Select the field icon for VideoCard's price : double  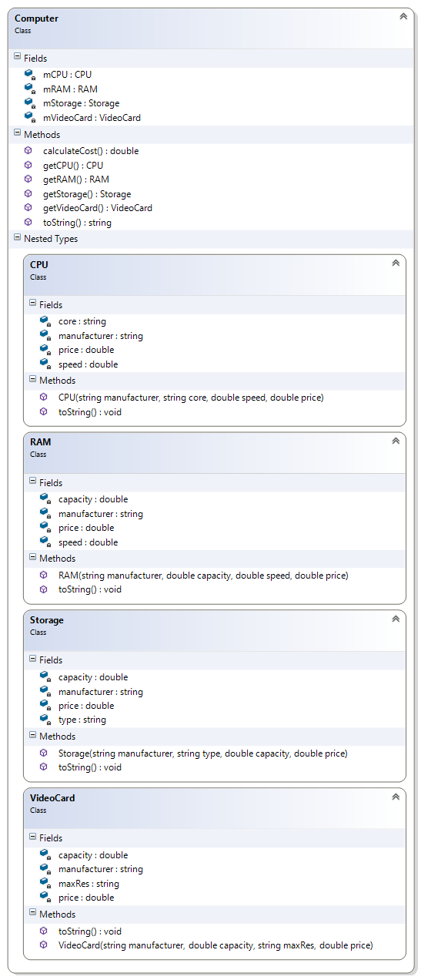45,898
